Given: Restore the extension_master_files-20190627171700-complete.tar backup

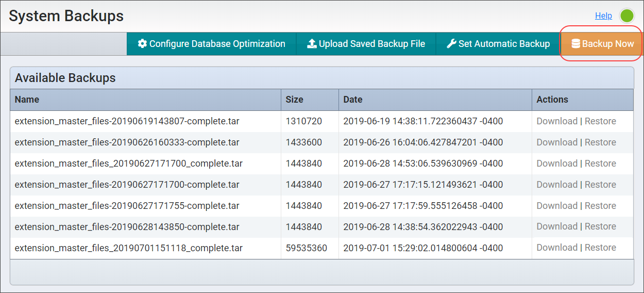Looking at the screenshot, I should 600,185.
